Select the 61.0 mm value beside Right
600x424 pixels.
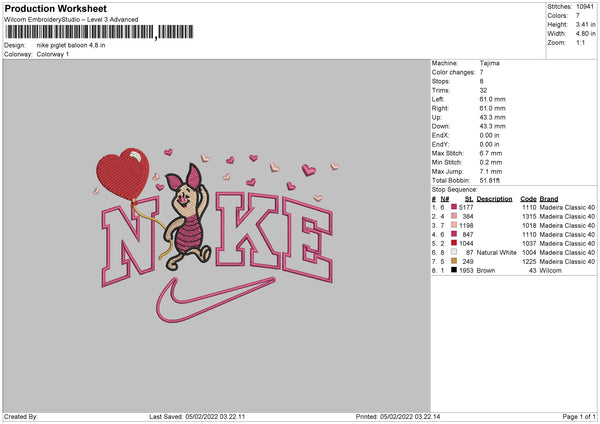[492, 108]
